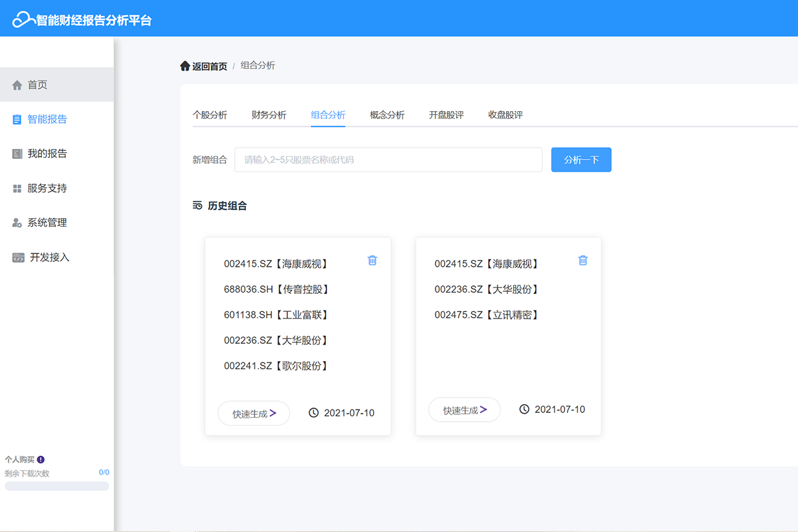The width and height of the screenshot is (798, 532).
Task: Open 首页 in the sidebar
Action: pyautogui.click(x=37, y=85)
